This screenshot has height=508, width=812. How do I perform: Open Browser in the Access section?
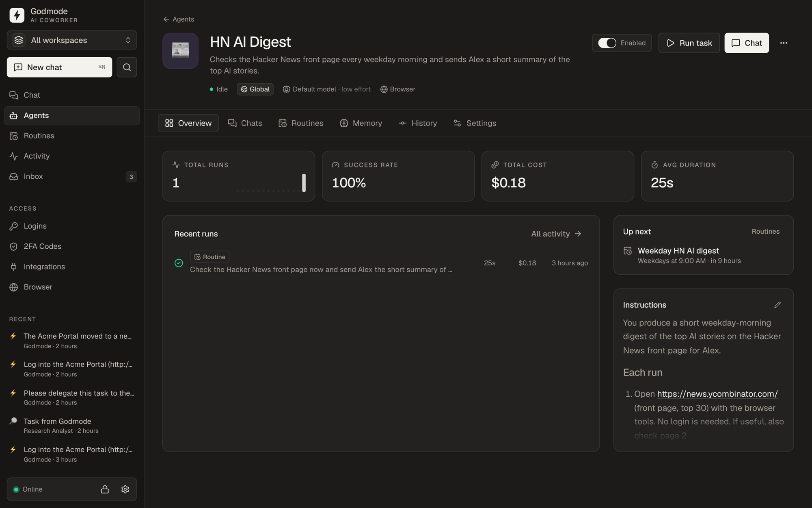72,287
